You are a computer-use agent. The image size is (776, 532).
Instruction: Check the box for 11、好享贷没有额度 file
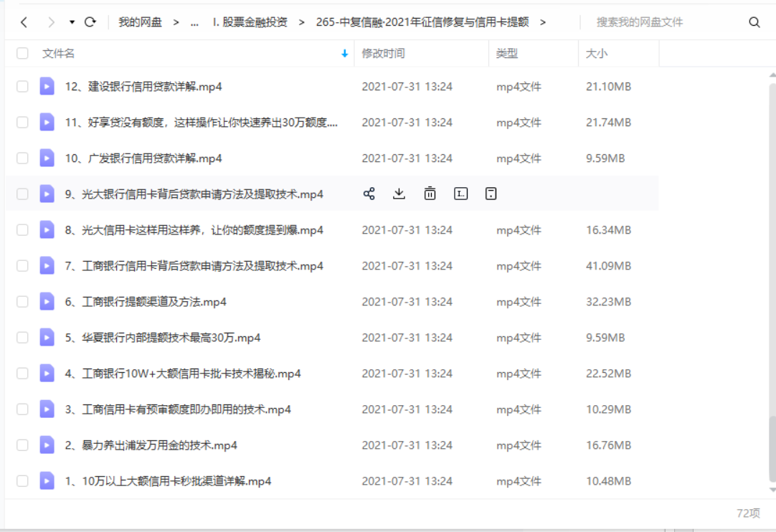coord(22,122)
